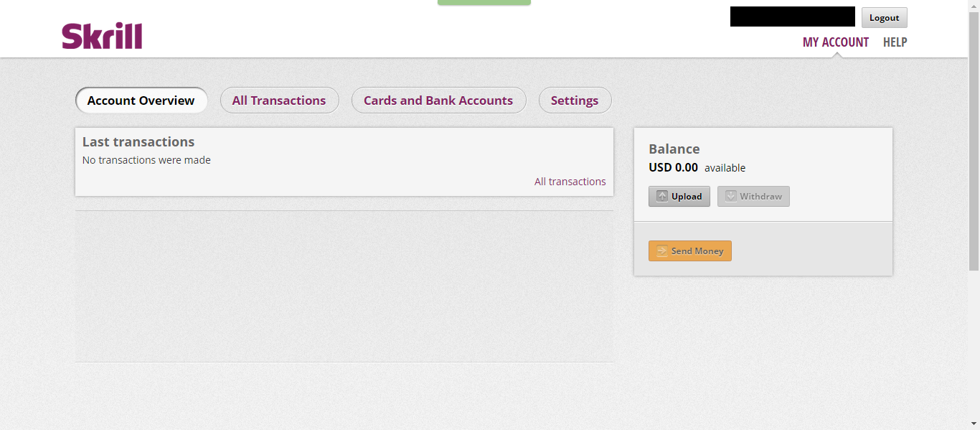Click the vertical scrollbar thumb
The image size is (980, 430).
click(974, 140)
